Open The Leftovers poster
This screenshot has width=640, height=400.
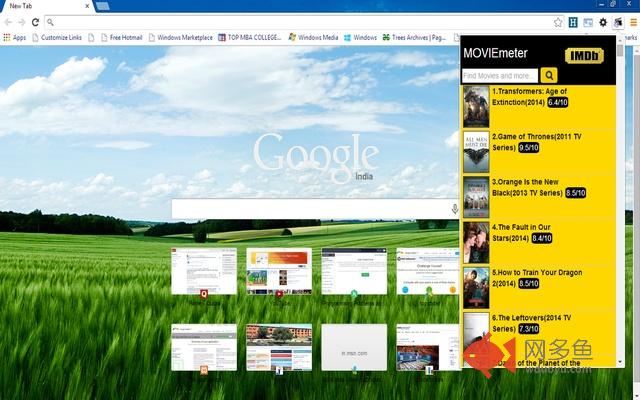(x=476, y=333)
